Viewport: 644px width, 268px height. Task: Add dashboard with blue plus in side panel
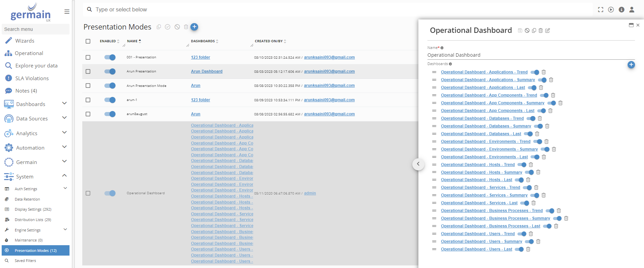[x=631, y=65]
